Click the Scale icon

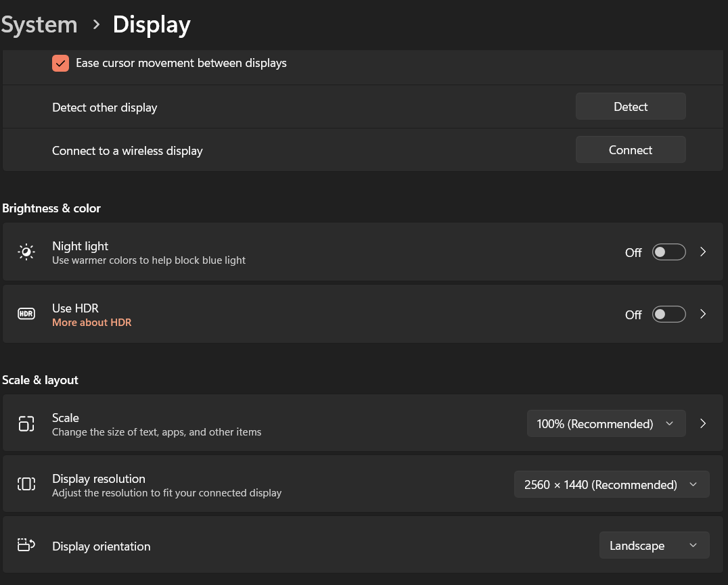(x=26, y=424)
